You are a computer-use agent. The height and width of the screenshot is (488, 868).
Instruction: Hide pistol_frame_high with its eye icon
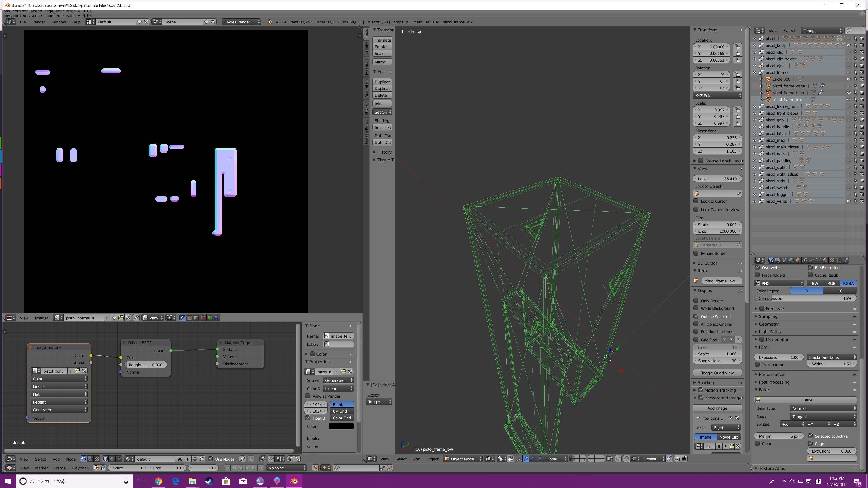tap(849, 93)
